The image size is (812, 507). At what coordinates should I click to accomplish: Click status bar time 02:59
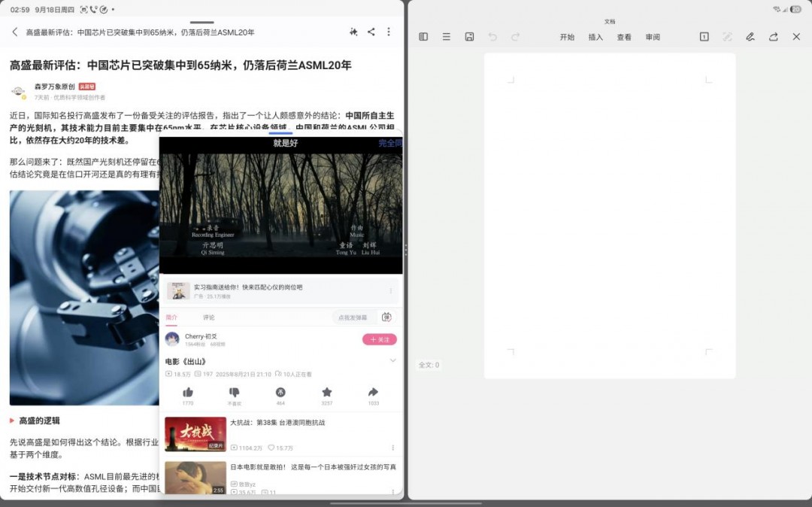(x=20, y=9)
